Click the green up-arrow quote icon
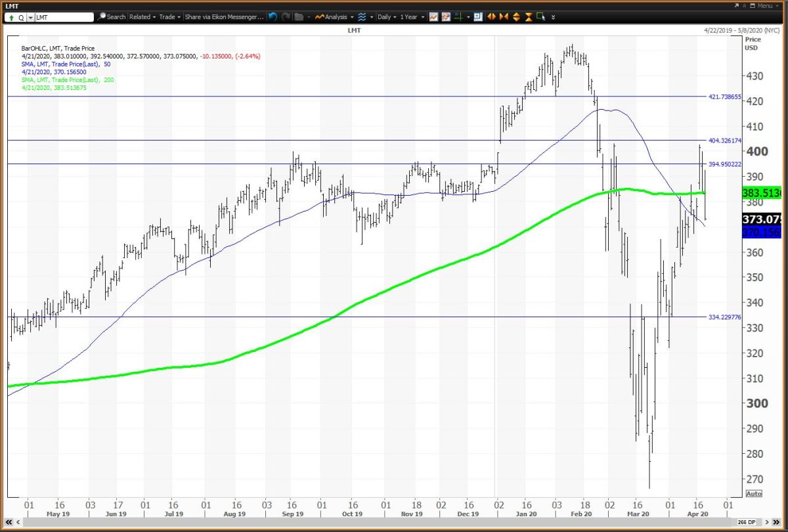This screenshot has width=788, height=532. click(x=11, y=17)
